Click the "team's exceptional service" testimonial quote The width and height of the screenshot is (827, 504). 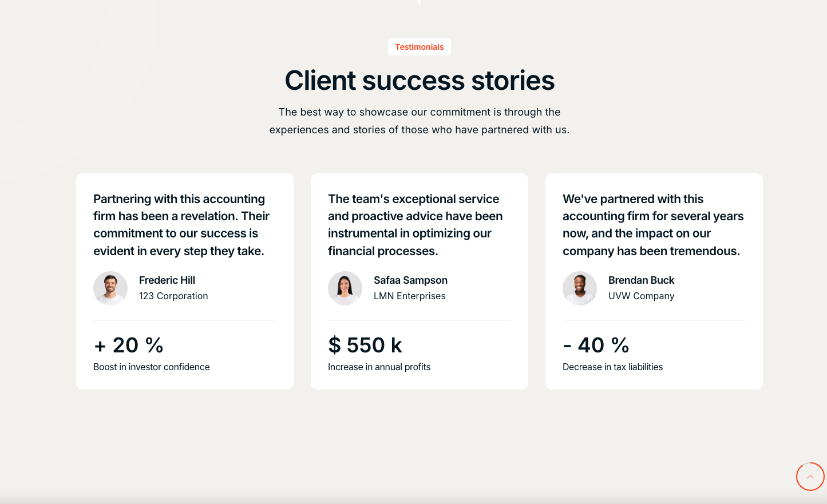[x=415, y=225]
